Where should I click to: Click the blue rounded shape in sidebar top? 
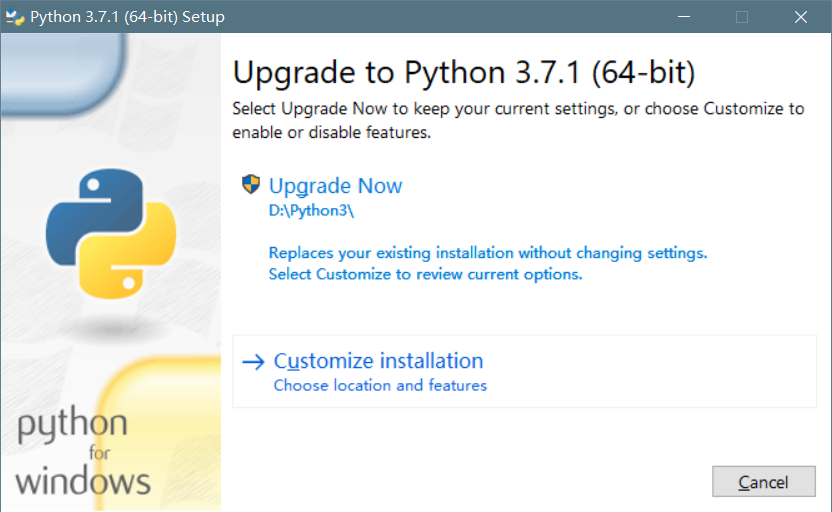pyautogui.click(x=64, y=73)
